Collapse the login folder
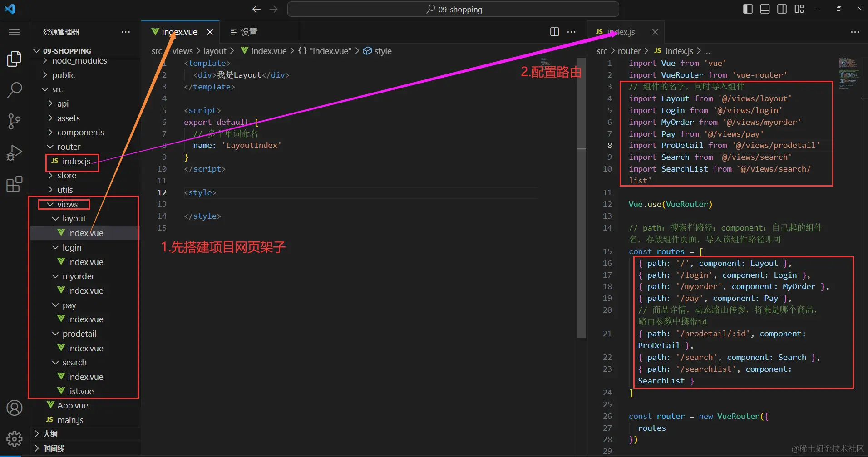Screen dimensions: 868x457 [x=72, y=248]
